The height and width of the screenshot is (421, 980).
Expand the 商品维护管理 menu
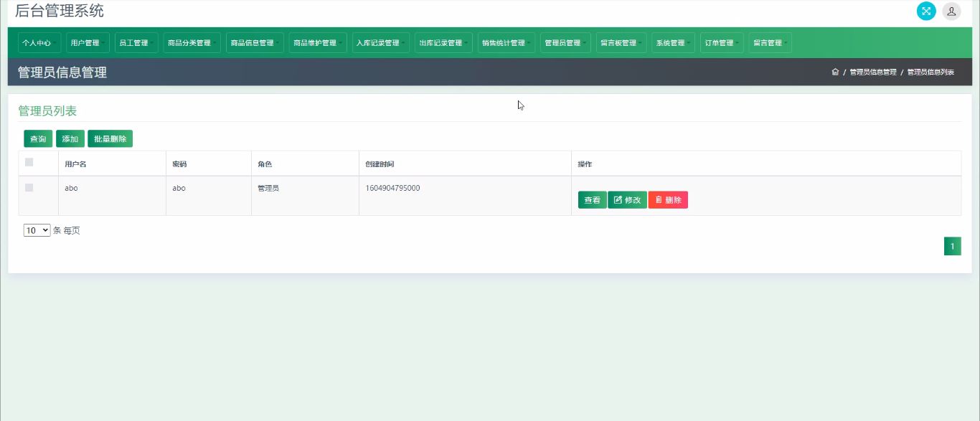[318, 43]
